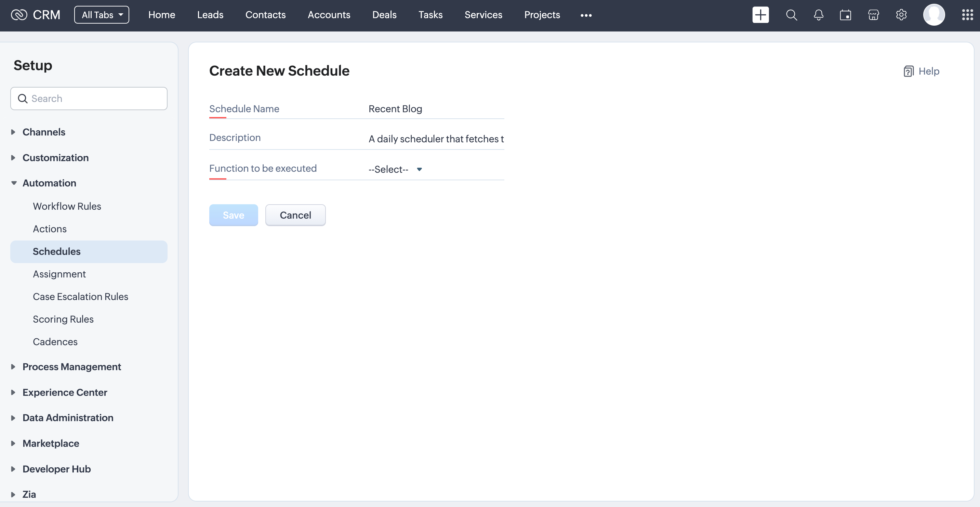Open Function to be executed select dropdown
The height and width of the screenshot is (507, 980).
[395, 169]
